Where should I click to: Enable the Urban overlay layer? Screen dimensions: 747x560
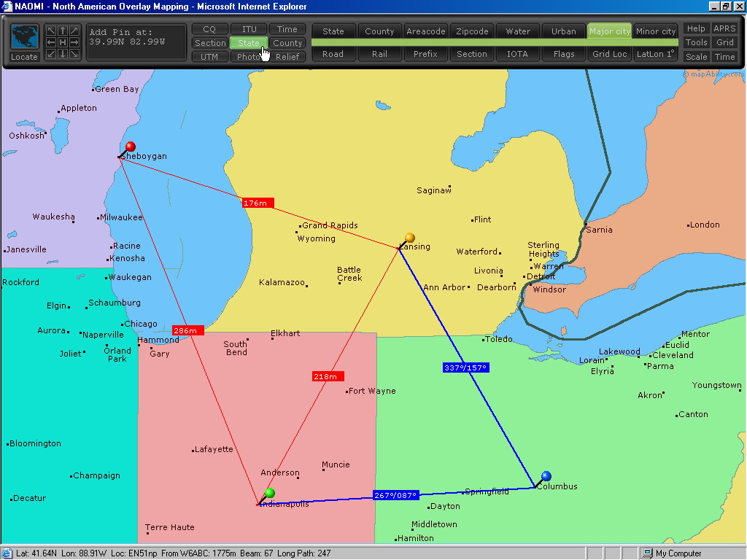click(x=564, y=31)
